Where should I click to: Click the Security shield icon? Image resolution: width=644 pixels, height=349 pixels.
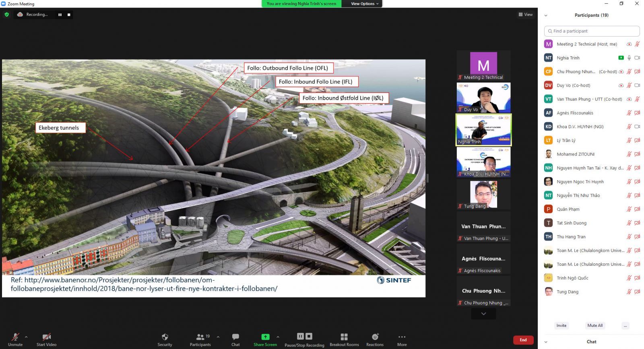165,337
